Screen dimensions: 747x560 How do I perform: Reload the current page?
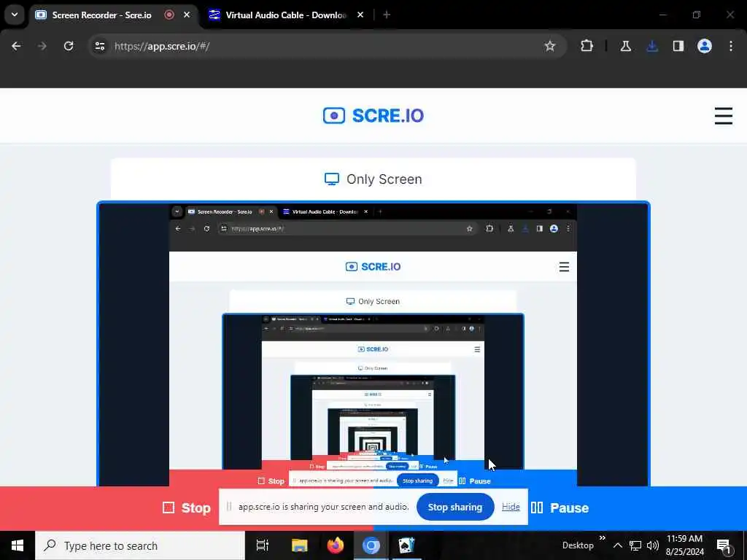coord(69,46)
